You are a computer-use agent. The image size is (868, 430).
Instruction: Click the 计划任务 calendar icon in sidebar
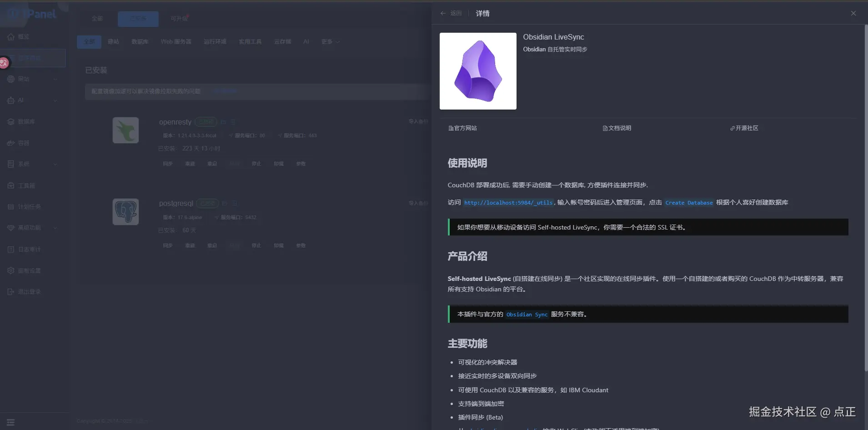pyautogui.click(x=11, y=207)
